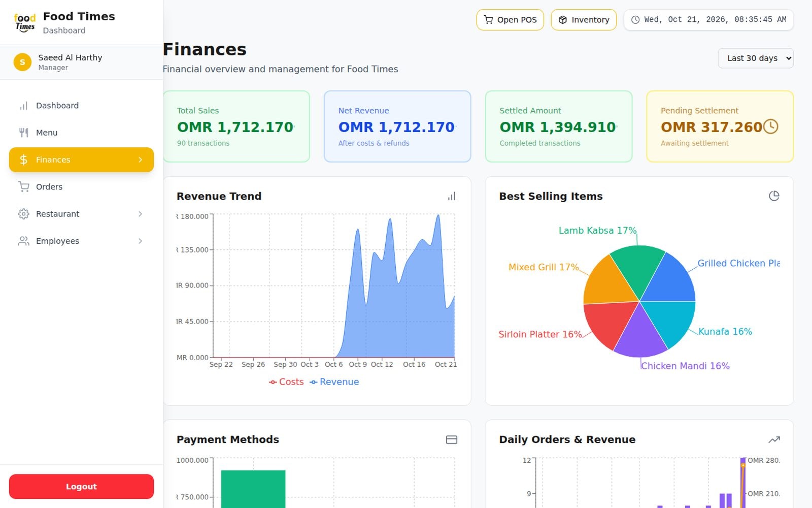Click the Restaurant gear icon
This screenshot has height=508, width=812.
[x=24, y=214]
